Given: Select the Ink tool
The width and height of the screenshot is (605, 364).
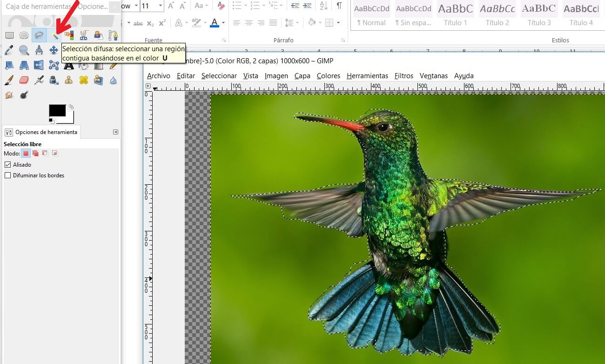Looking at the screenshot, I should click(x=54, y=80).
